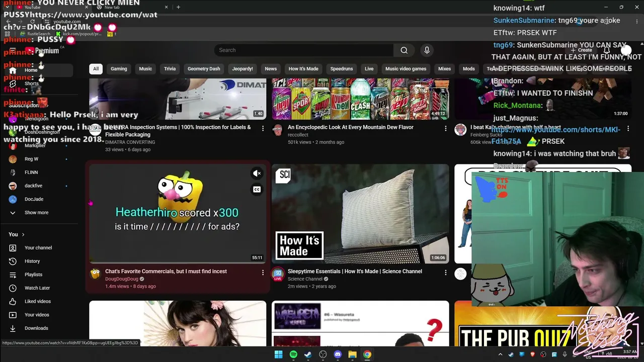Open a new browser tab with plus

click(178, 7)
